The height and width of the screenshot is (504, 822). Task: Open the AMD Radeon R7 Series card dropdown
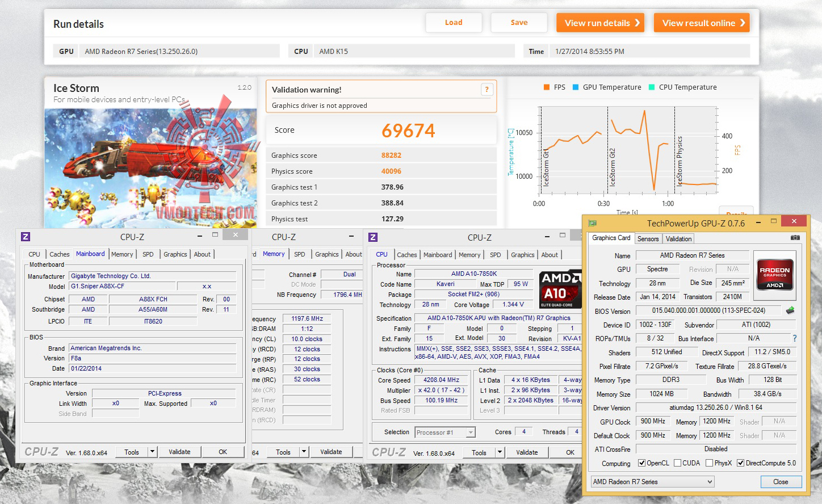[652, 482]
